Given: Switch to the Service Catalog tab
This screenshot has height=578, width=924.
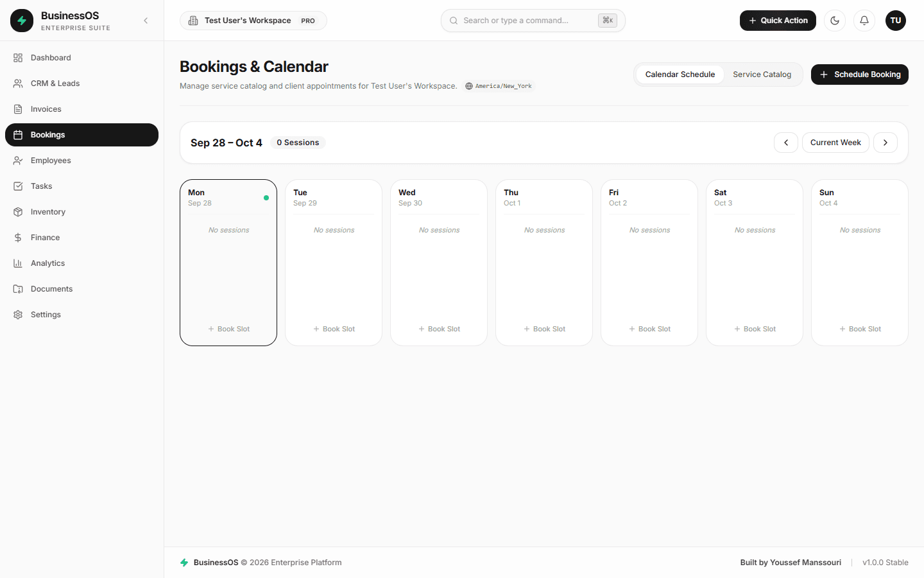Looking at the screenshot, I should coord(762,74).
